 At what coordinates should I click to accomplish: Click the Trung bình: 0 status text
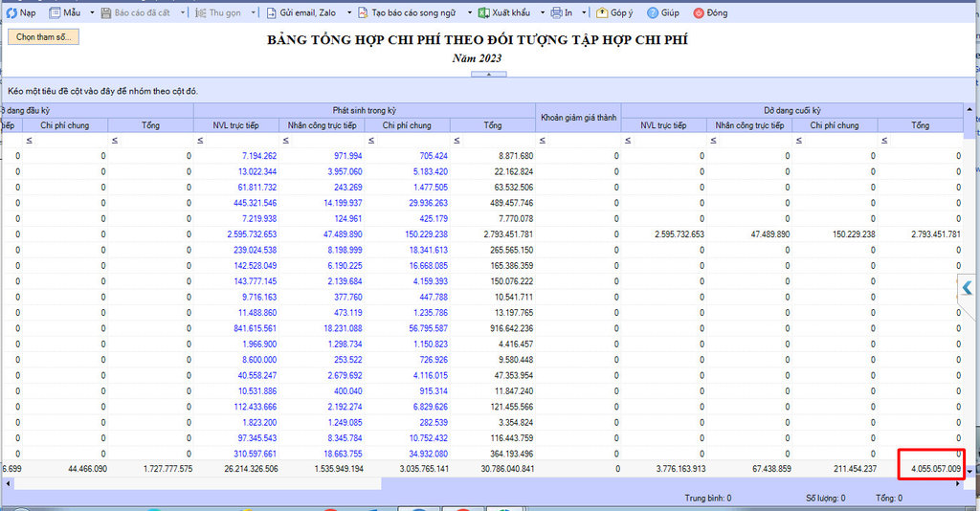click(x=707, y=499)
